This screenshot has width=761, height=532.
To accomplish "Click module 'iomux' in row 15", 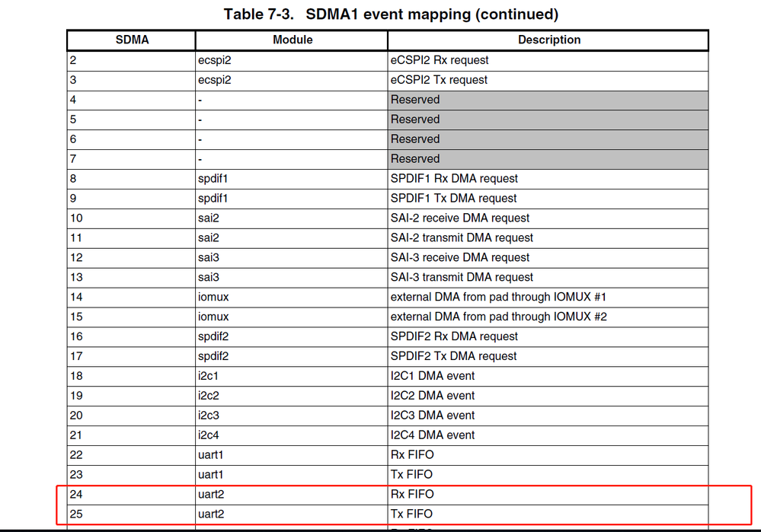I will tap(213, 317).
